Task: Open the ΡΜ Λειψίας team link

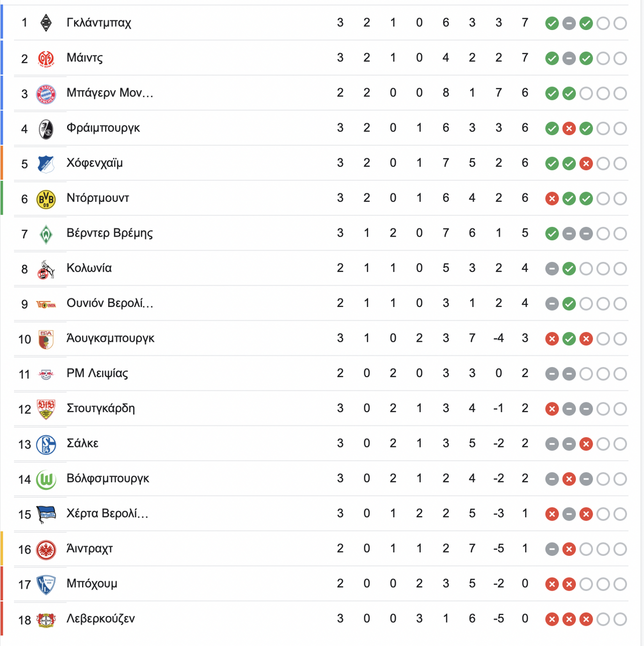Action: [97, 373]
